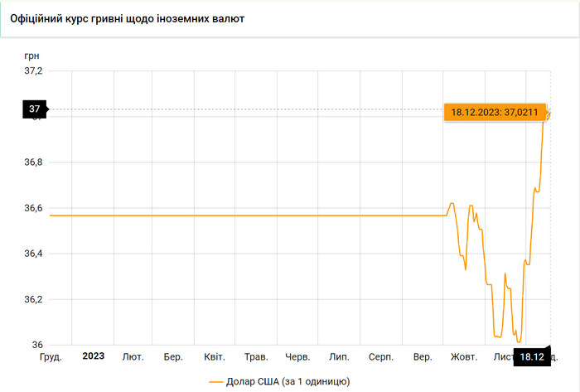Click the Лют. month label
The width and height of the screenshot is (580, 392).
coord(133,357)
